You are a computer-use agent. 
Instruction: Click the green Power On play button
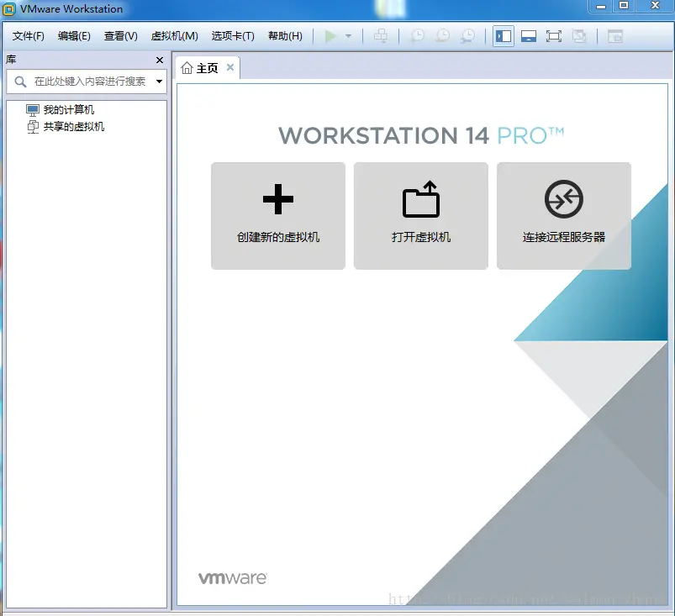(x=330, y=36)
